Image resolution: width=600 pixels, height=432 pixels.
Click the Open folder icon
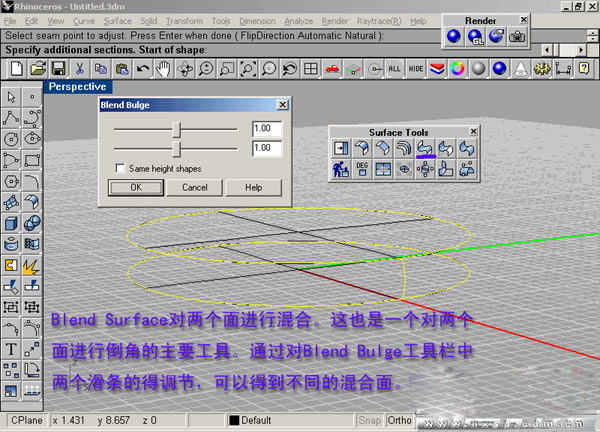point(38,68)
